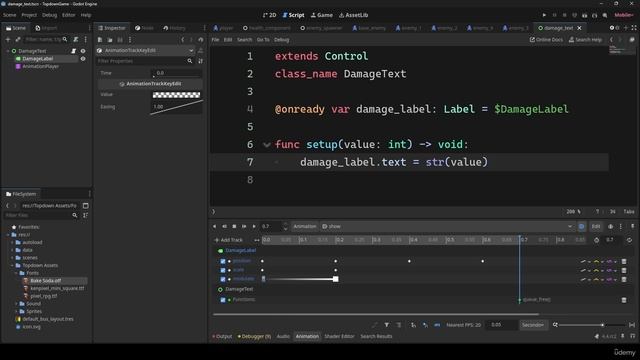Close the damage_text script tab
The width and height of the screenshot is (640, 360).
pos(579,28)
